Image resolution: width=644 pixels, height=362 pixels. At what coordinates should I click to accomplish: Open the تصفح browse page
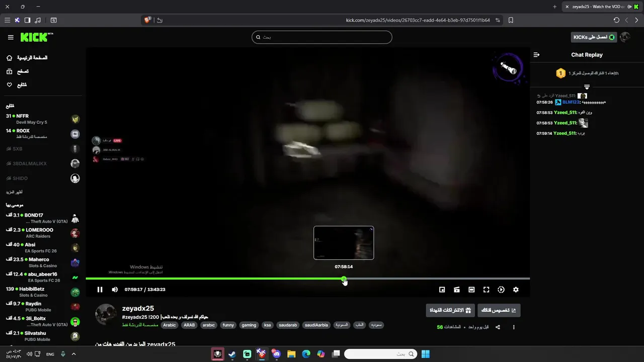coord(18,71)
